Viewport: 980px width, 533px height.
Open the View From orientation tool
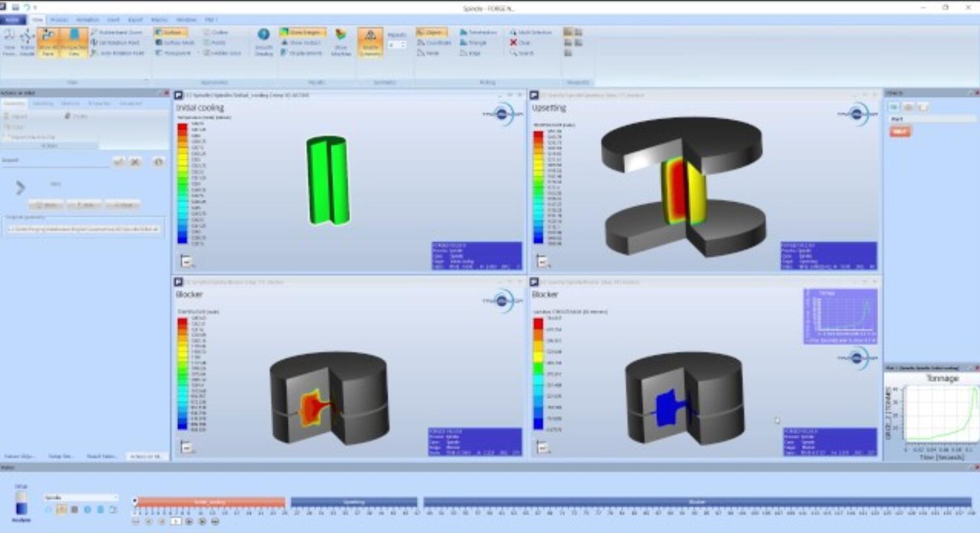[9, 42]
